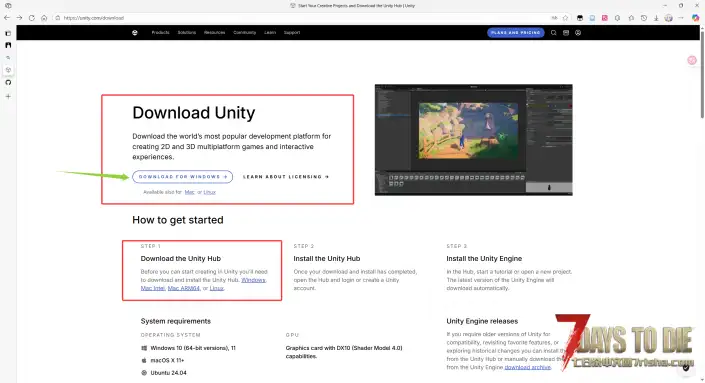Image resolution: width=705 pixels, height=383 pixels.
Task: Open the pink extension icon in toolbar
Action: point(605,18)
